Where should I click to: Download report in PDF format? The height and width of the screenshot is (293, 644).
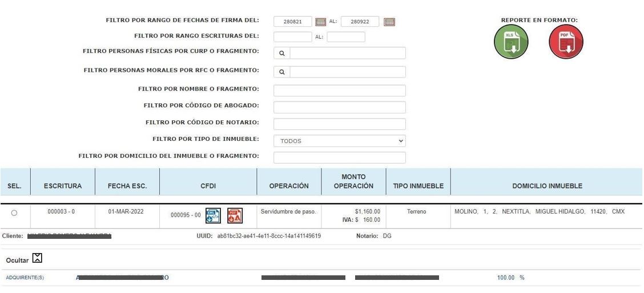tap(566, 42)
